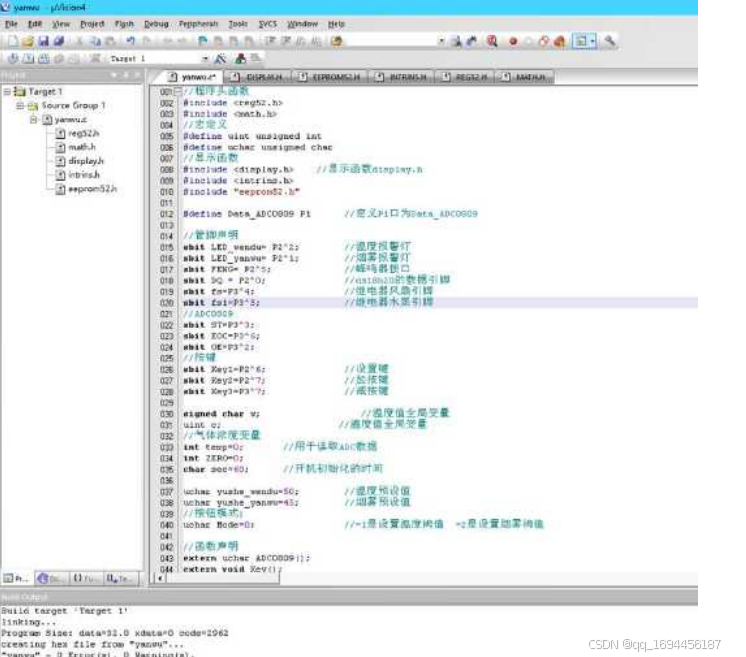Screen dimensions: 746x657
Task: Open Target Options with the magic wand icon
Action: (220, 59)
